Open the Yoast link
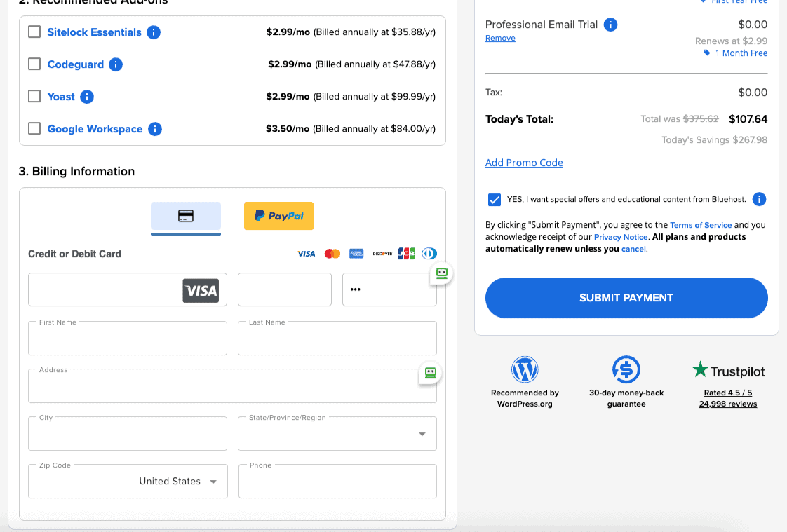The width and height of the screenshot is (787, 532). (x=61, y=96)
